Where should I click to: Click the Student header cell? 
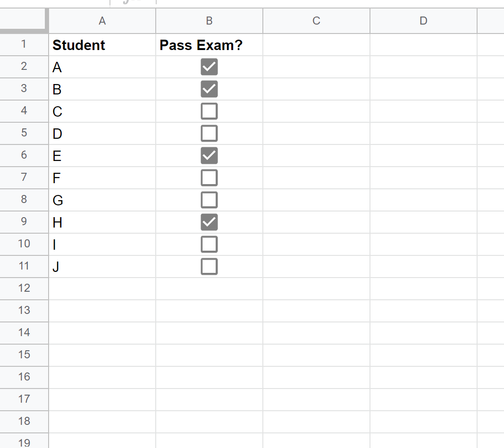(102, 45)
